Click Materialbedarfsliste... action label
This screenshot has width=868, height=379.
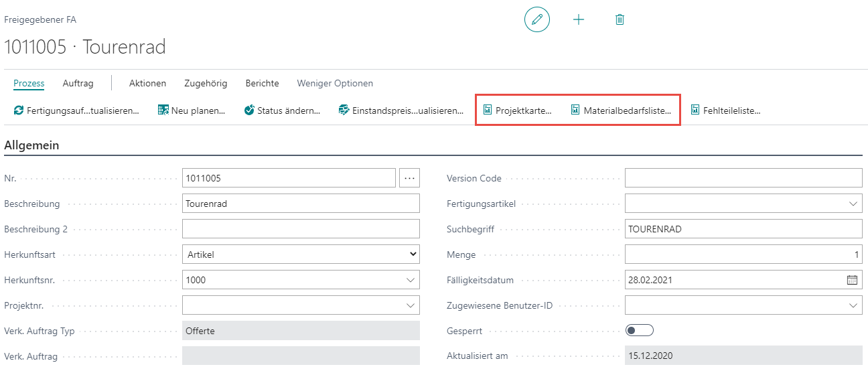tap(628, 110)
